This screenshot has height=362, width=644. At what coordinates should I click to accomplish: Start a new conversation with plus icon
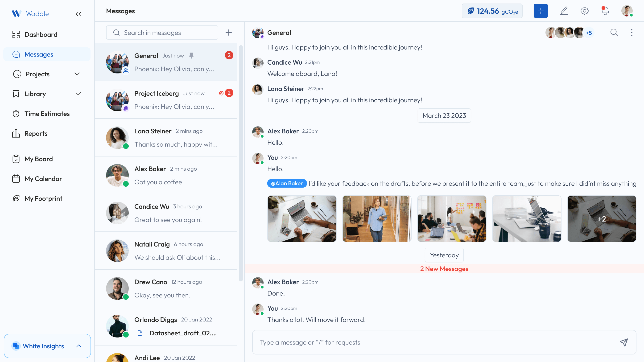point(228,33)
